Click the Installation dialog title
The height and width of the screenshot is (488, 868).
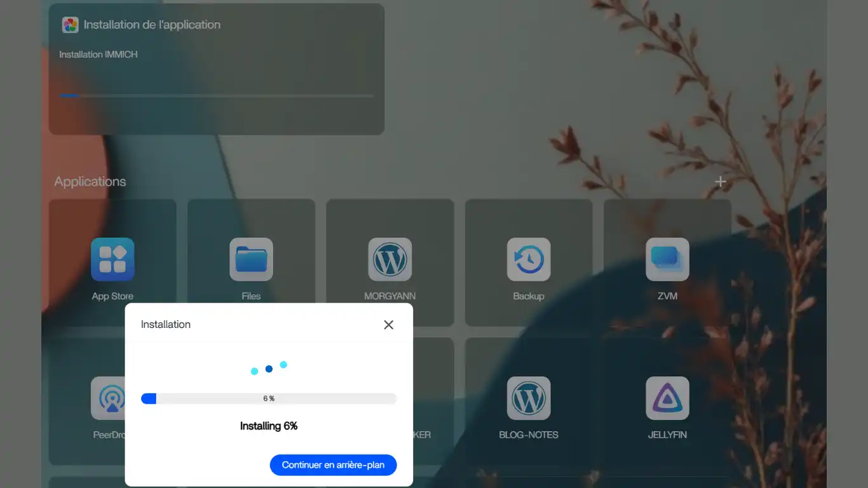165,325
